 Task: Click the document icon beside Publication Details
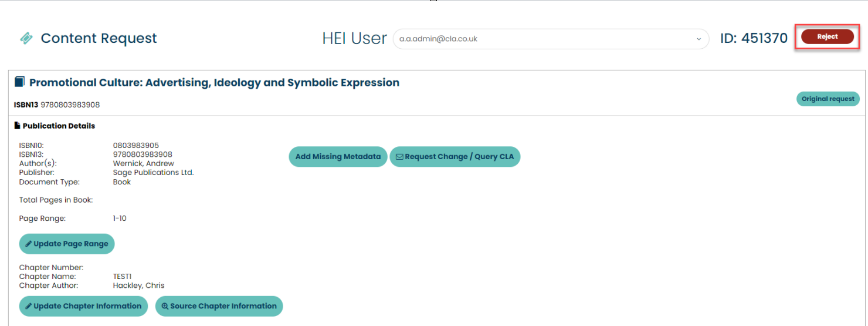pos(17,126)
